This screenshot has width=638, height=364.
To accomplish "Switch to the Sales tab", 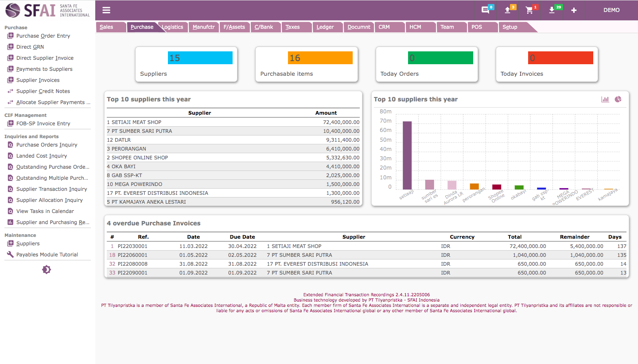I will click(106, 27).
